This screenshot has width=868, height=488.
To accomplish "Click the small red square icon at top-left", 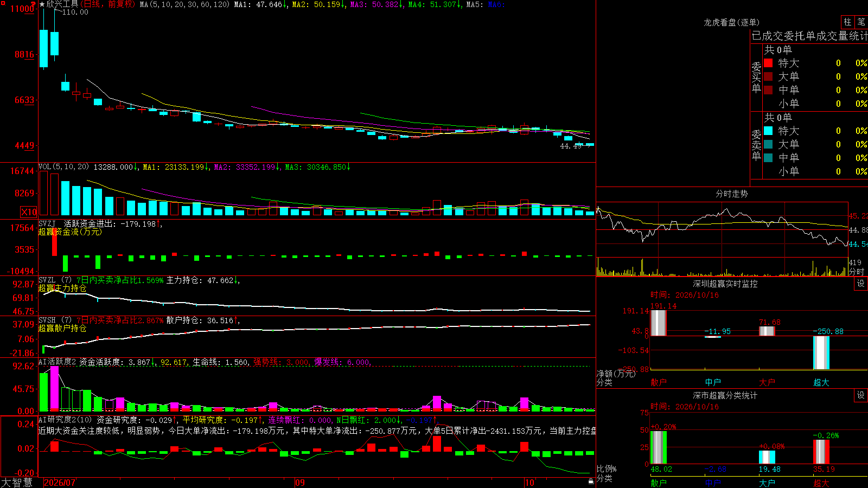I will (x=2, y=3).
